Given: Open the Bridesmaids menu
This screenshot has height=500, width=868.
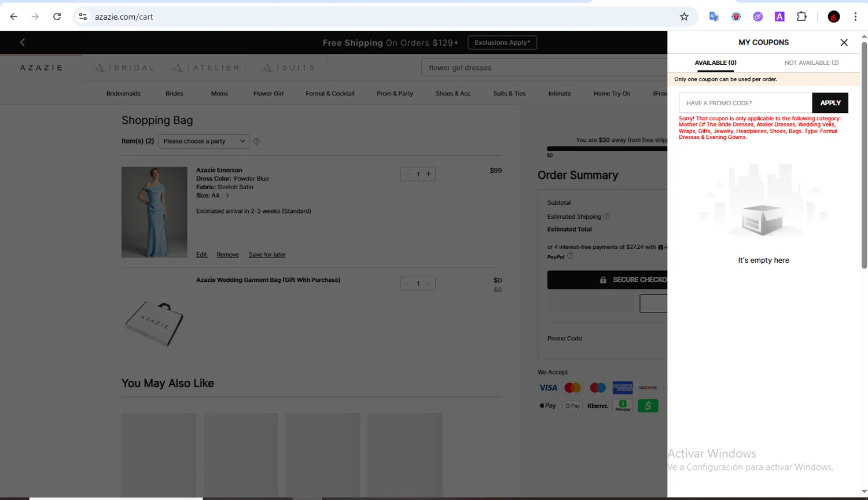Looking at the screenshot, I should pos(123,94).
